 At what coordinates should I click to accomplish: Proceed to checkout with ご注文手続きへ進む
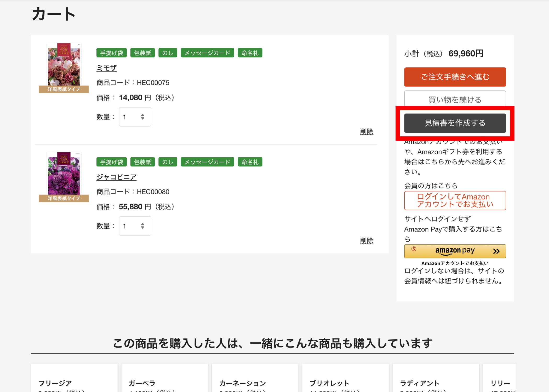(x=455, y=77)
